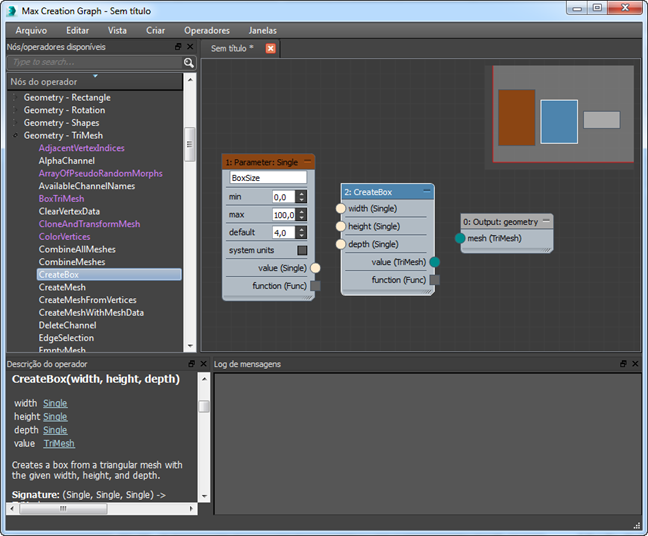
Task: Click the TriMesh link in operator description
Action: 59,443
